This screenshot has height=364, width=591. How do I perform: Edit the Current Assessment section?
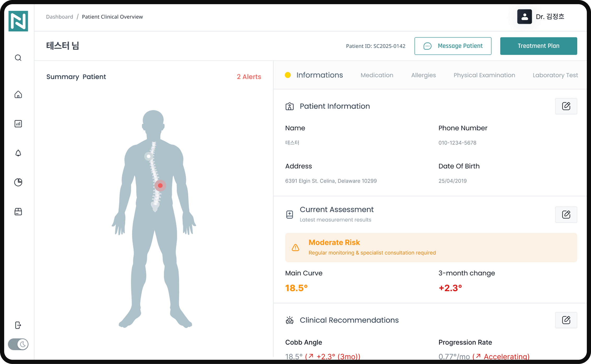click(x=566, y=215)
